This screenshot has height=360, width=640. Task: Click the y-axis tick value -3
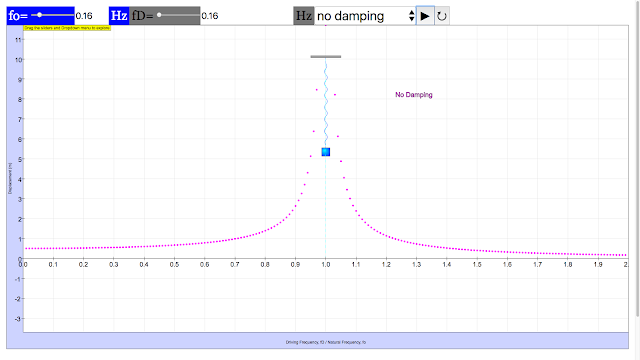[x=18, y=318]
